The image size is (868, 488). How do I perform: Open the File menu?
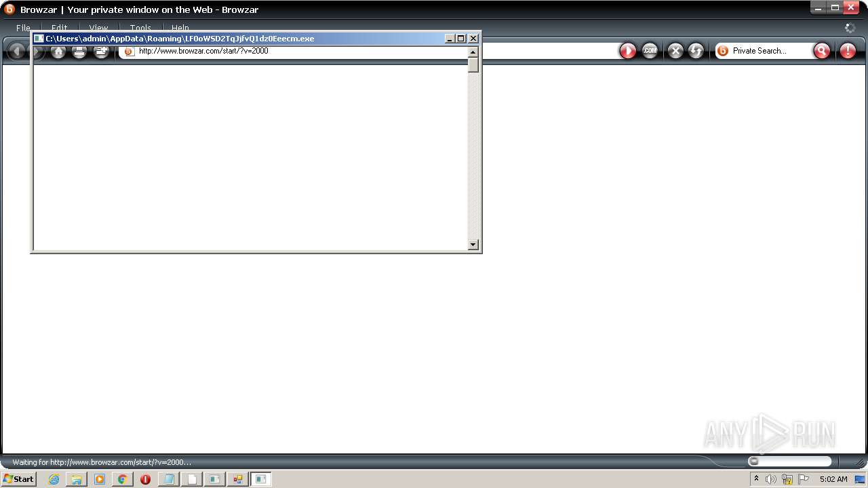[23, 28]
